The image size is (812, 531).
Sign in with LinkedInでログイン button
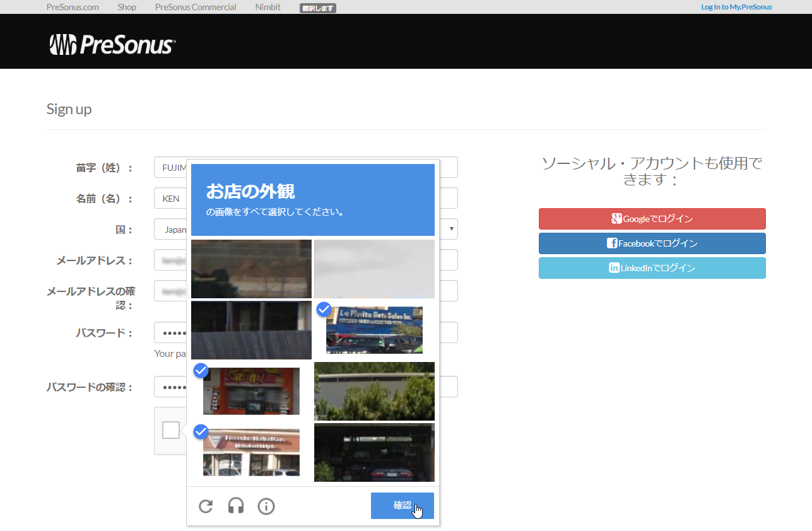point(652,268)
